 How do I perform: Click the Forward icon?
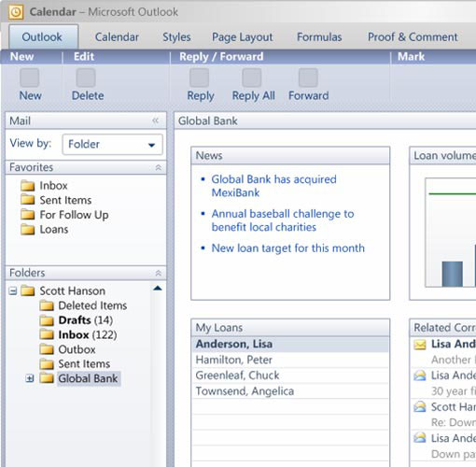click(308, 78)
